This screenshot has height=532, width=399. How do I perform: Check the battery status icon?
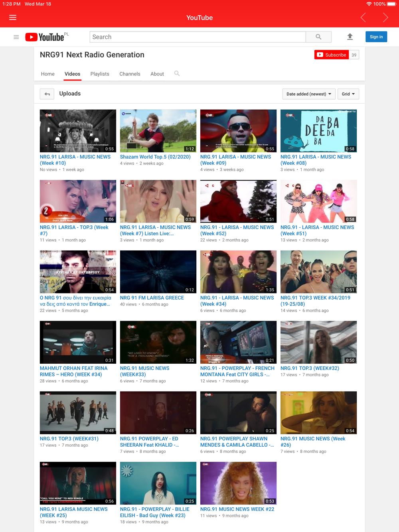coord(391,4)
